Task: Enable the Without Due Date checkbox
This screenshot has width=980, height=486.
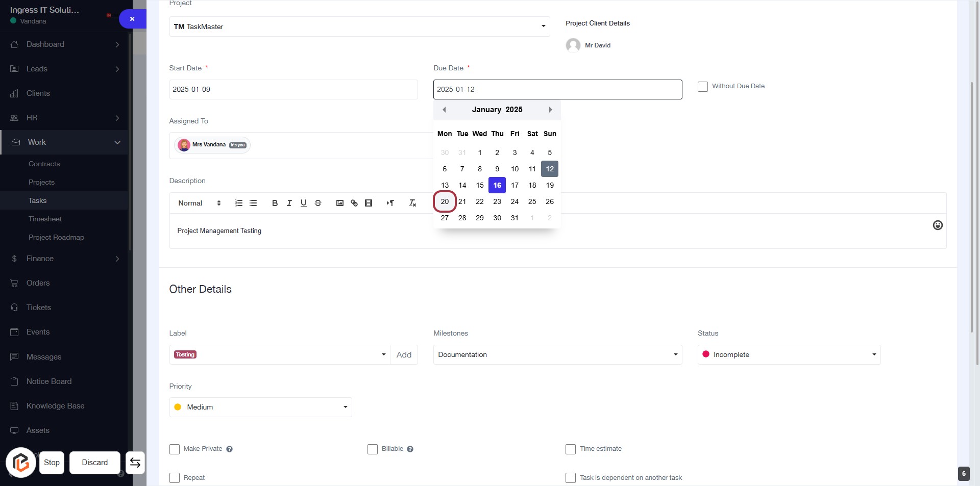Action: pos(703,87)
